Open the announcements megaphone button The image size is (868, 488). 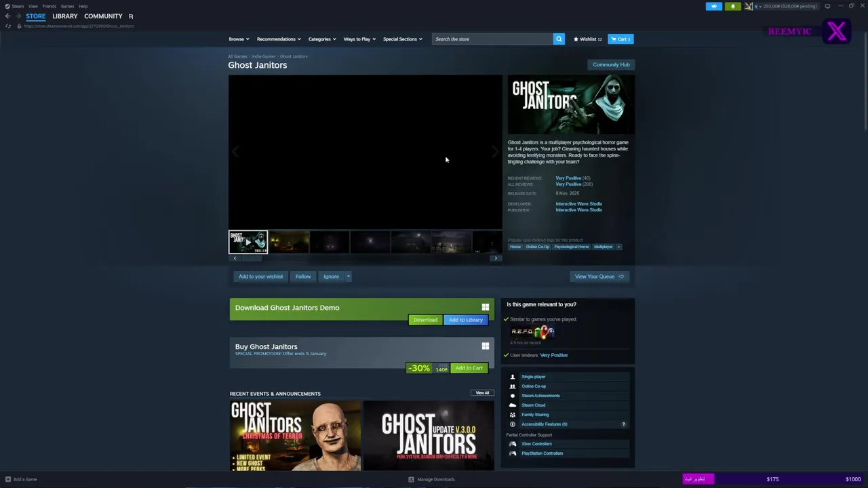point(714,6)
